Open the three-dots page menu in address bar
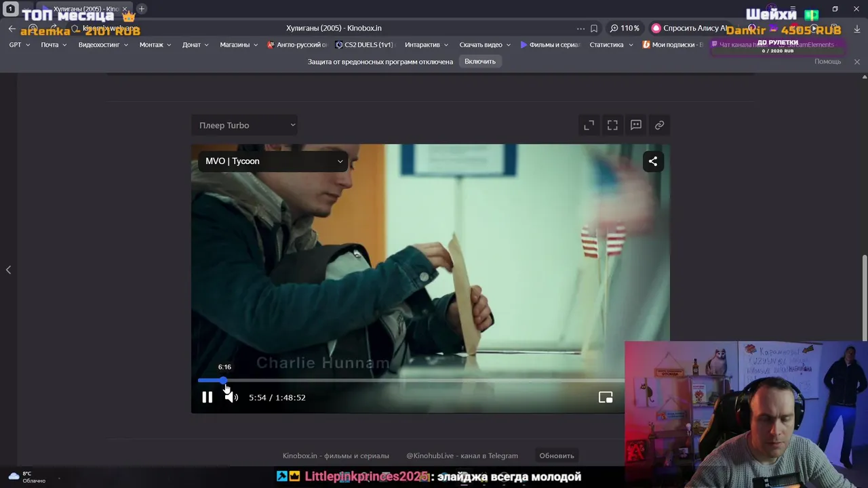 click(580, 28)
